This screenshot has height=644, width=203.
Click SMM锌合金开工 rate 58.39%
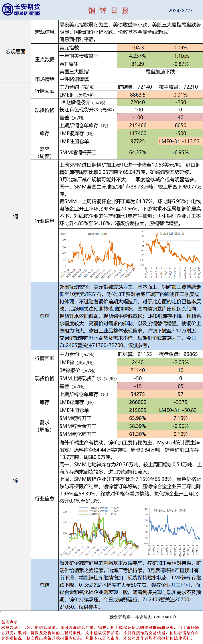point(137,426)
